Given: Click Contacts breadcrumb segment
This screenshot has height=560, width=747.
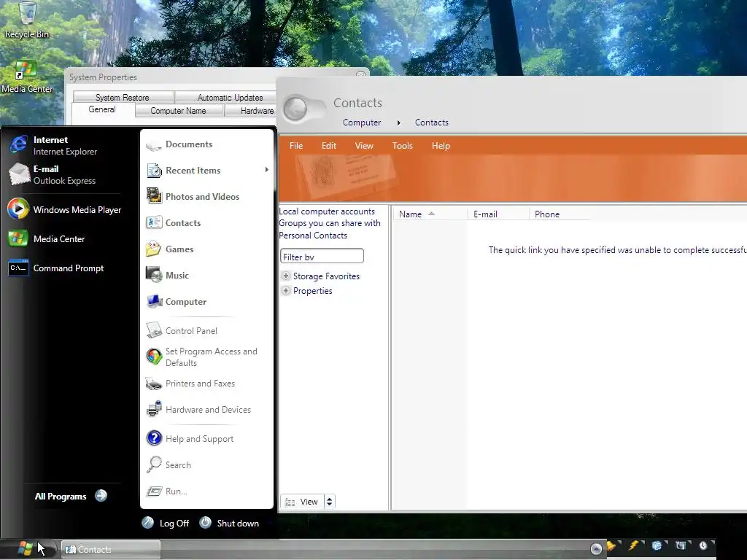Looking at the screenshot, I should 432,122.
